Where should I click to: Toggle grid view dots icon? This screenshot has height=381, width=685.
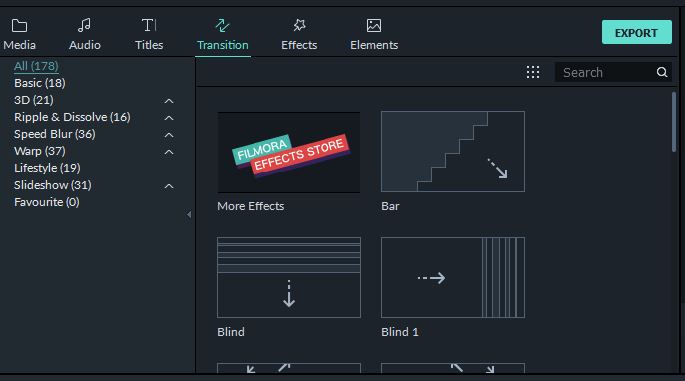pos(533,72)
